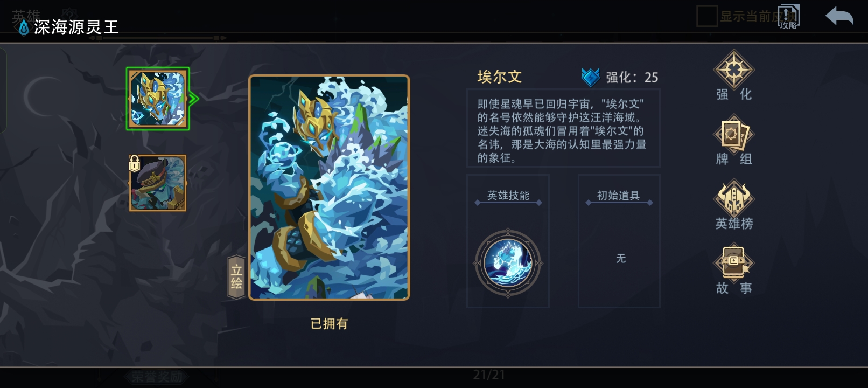This screenshot has height=388, width=868.
Task: Tap the hero skill water orb icon
Action: 508,263
